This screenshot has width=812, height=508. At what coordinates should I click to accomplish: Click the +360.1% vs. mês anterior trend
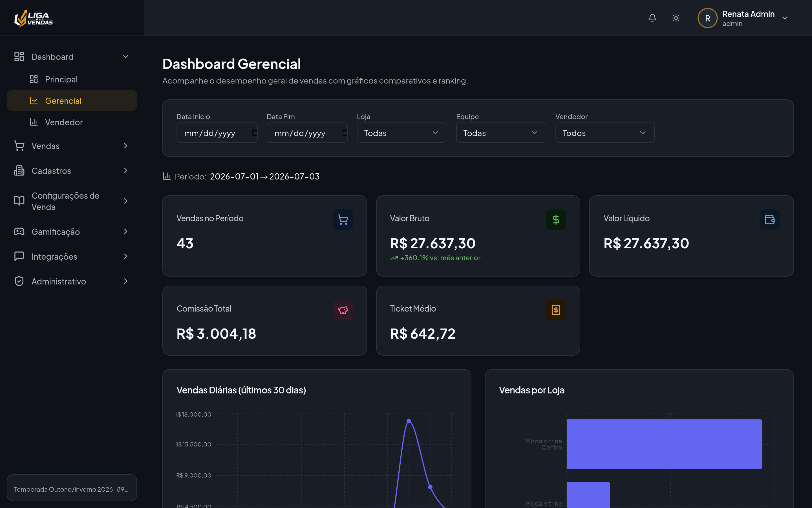[436, 258]
